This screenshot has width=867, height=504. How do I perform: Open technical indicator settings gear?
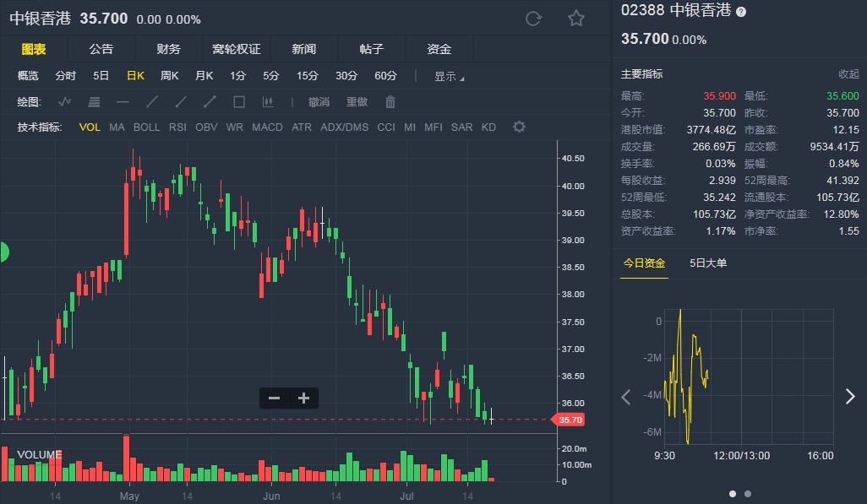[520, 127]
